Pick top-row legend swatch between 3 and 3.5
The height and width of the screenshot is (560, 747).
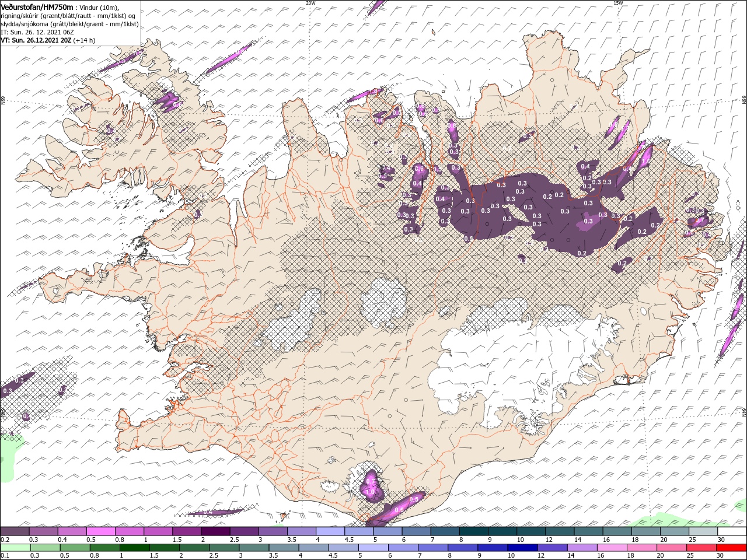pyautogui.click(x=273, y=531)
